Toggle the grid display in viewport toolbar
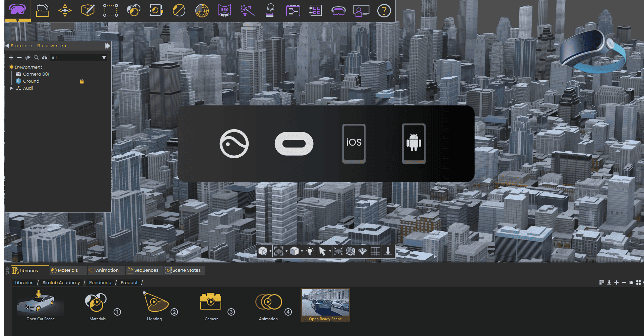 coord(375,251)
